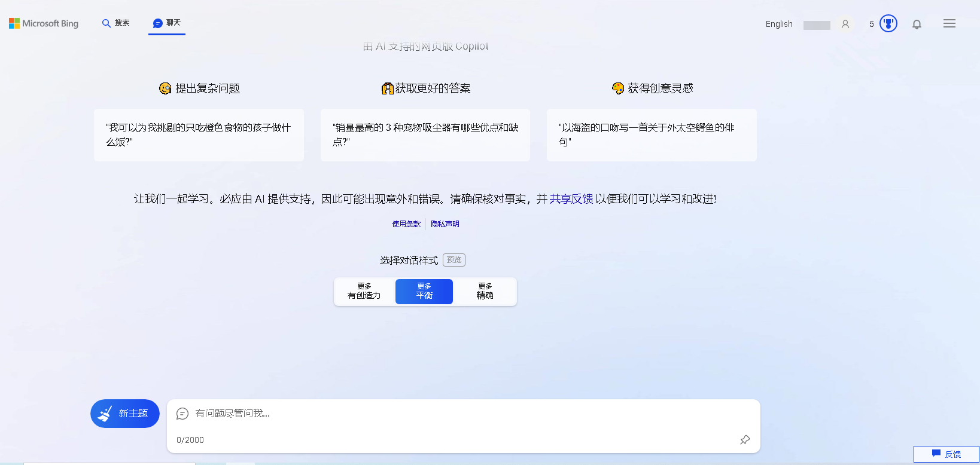Select the pet vacuum pros and cons prompt

pos(425,135)
